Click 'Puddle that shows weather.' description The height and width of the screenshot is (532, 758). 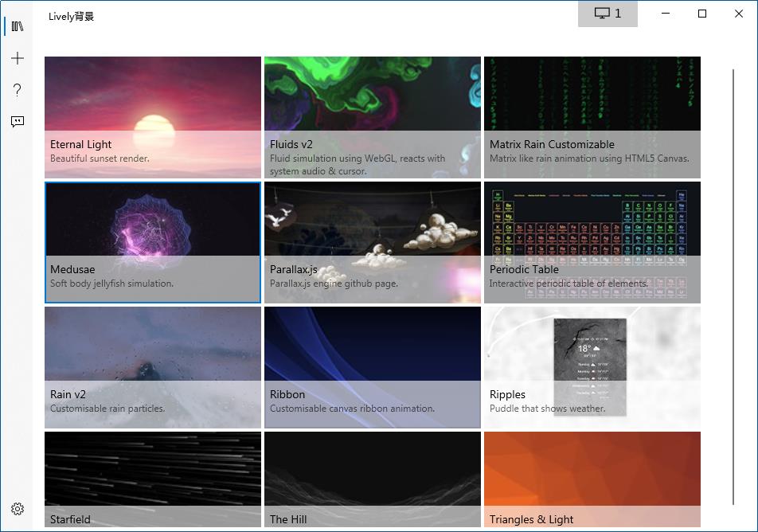tap(547, 409)
